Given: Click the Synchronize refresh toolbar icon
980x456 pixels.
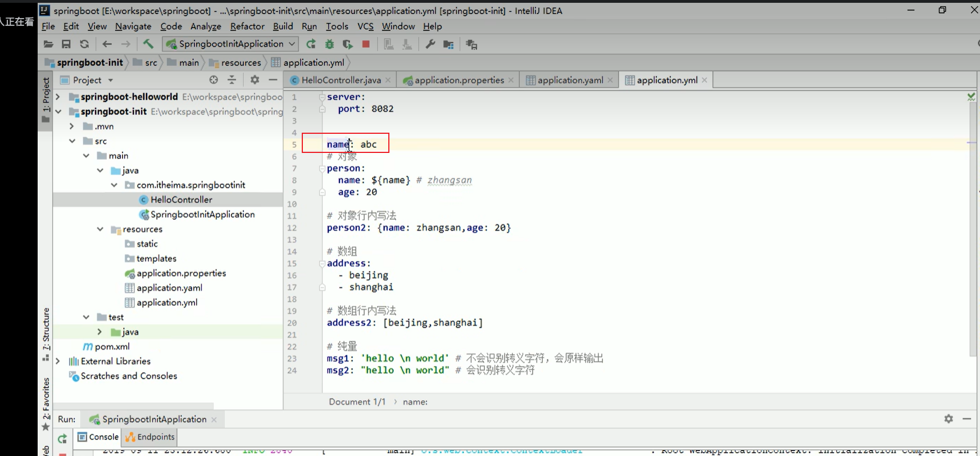Looking at the screenshot, I should 84,44.
